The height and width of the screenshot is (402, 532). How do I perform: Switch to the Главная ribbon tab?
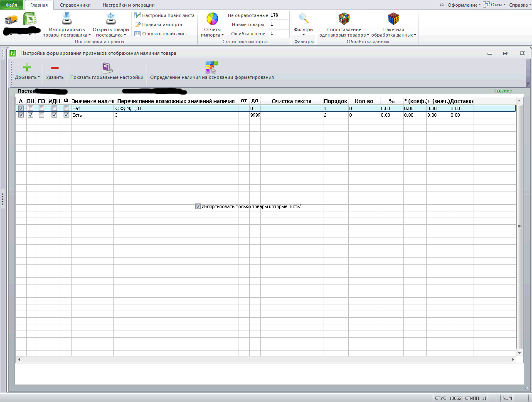[x=39, y=5]
